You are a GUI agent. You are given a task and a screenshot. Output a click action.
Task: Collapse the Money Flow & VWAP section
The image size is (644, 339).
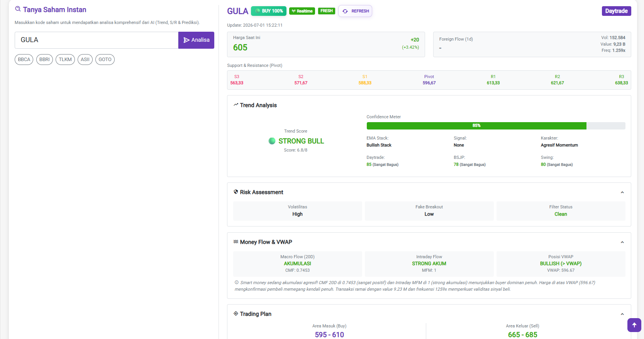click(x=622, y=242)
